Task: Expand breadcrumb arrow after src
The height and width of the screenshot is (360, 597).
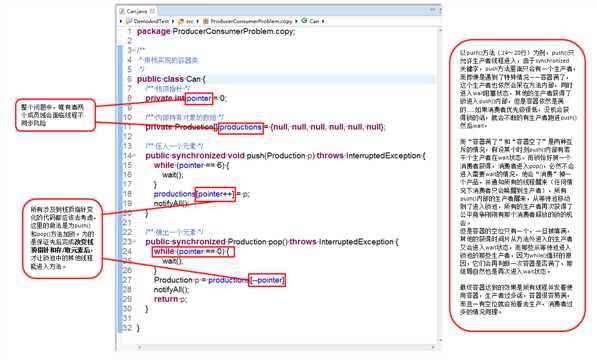Action: (x=198, y=21)
